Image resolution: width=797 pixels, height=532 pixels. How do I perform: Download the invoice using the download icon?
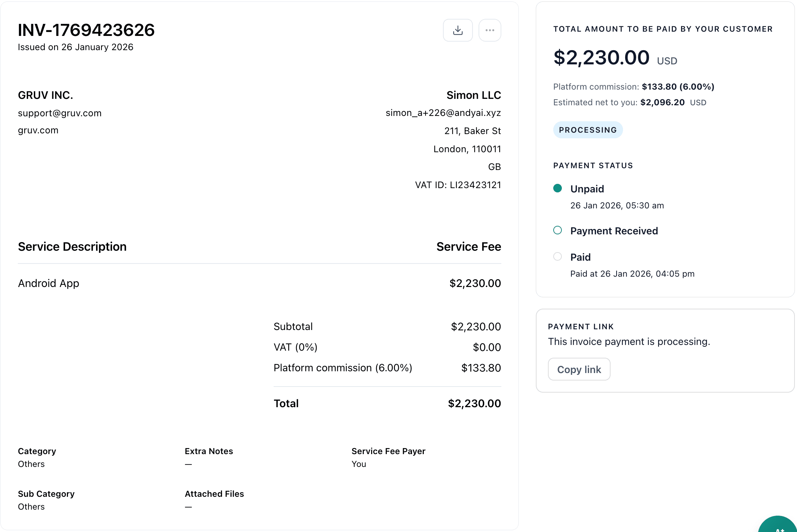click(x=458, y=30)
